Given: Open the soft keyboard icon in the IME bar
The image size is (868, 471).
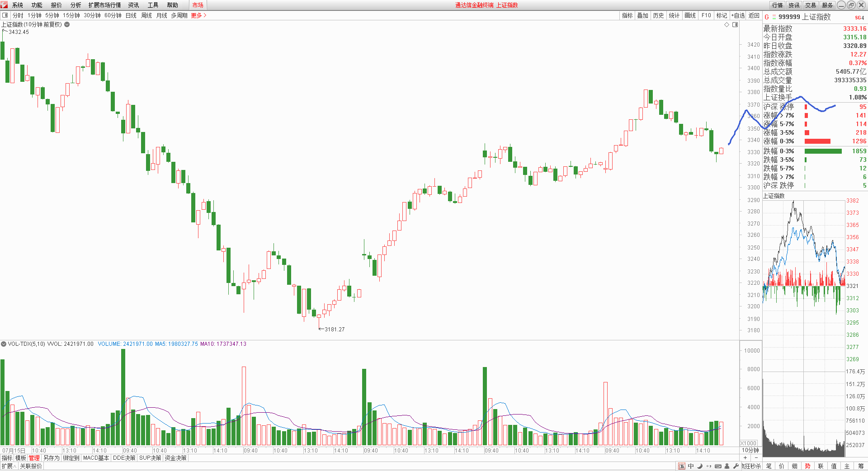Looking at the screenshot, I should [x=718, y=466].
